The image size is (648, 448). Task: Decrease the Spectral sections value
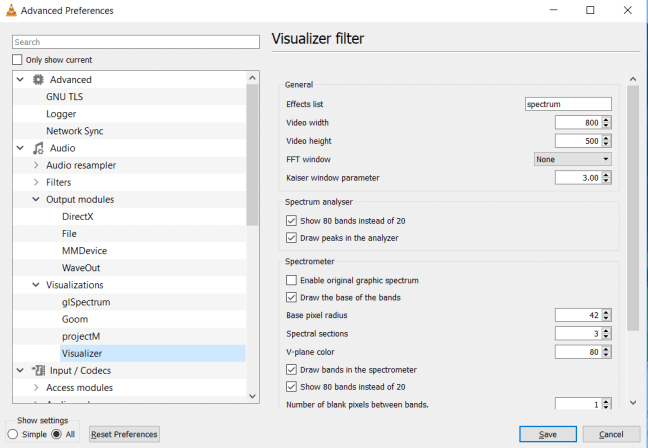pyautogui.click(x=606, y=336)
